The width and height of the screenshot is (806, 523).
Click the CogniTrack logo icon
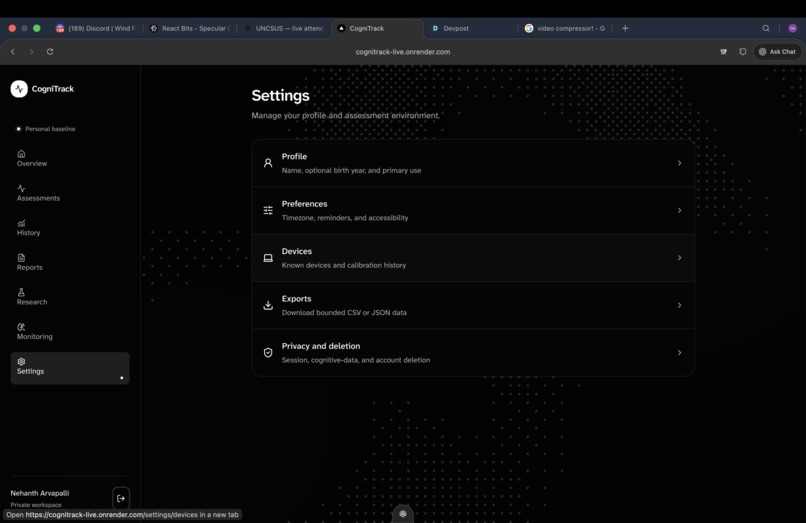point(19,89)
